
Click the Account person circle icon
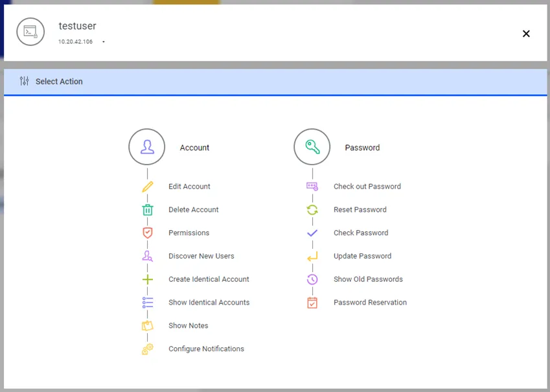tap(147, 146)
